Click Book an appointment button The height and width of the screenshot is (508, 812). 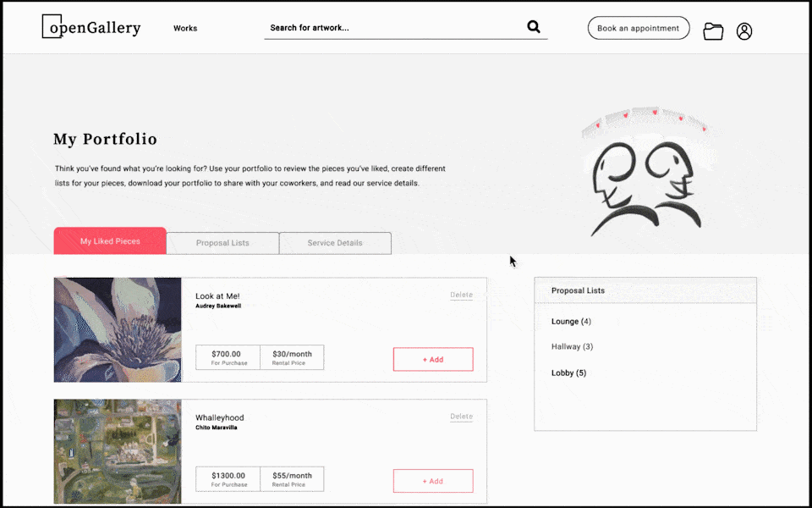639,28
